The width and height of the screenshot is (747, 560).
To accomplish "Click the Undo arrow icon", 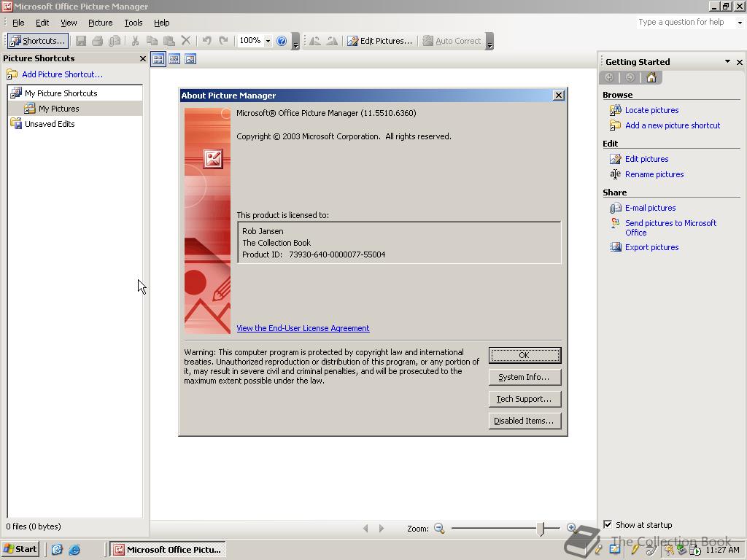I will pyautogui.click(x=206, y=41).
